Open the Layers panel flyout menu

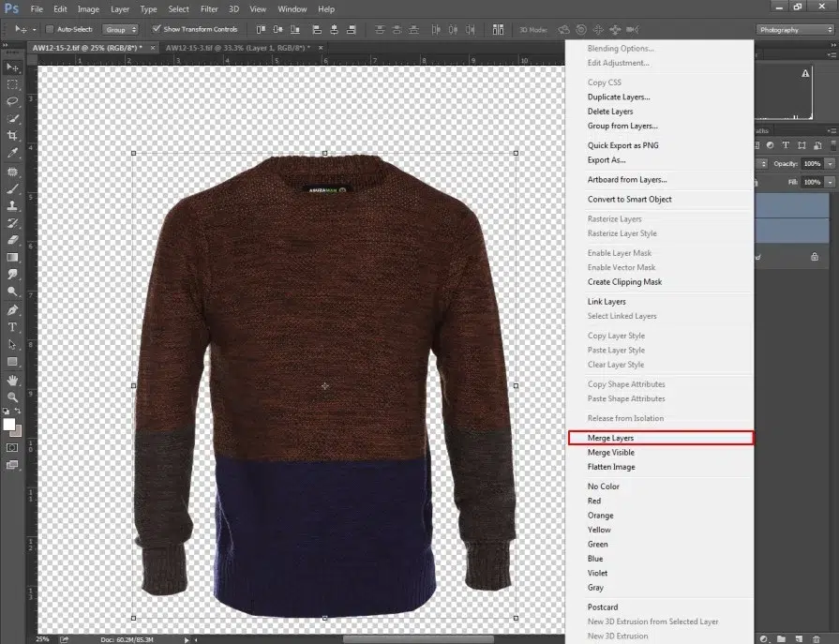(x=832, y=130)
